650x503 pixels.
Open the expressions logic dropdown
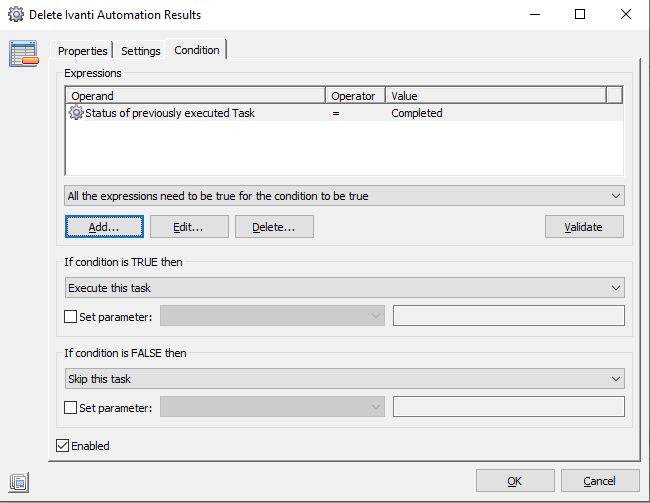pyautogui.click(x=344, y=196)
